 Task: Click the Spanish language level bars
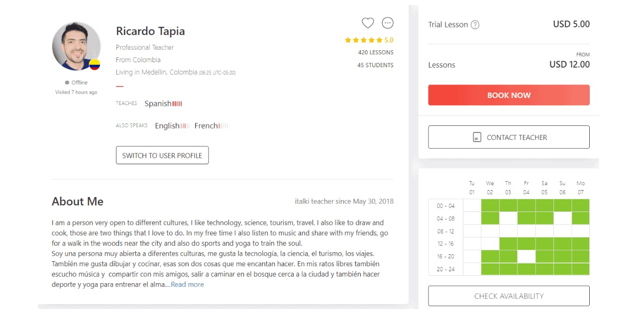(177, 104)
